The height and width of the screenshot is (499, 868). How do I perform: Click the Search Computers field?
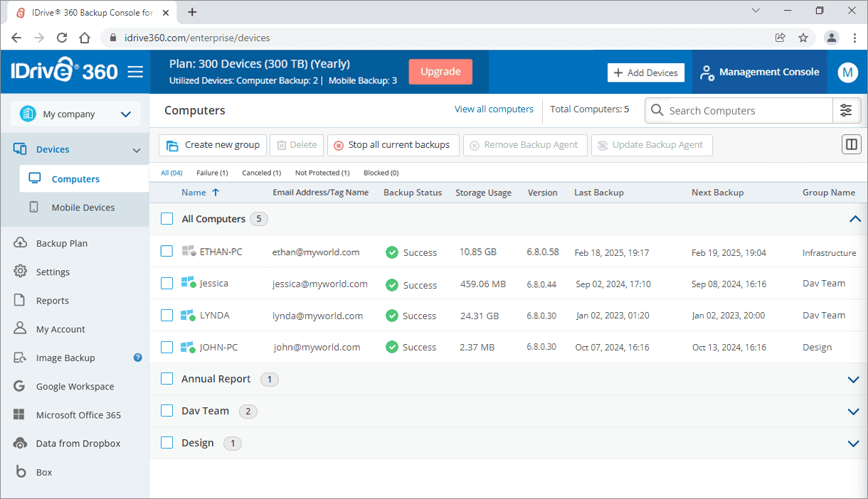tap(740, 110)
